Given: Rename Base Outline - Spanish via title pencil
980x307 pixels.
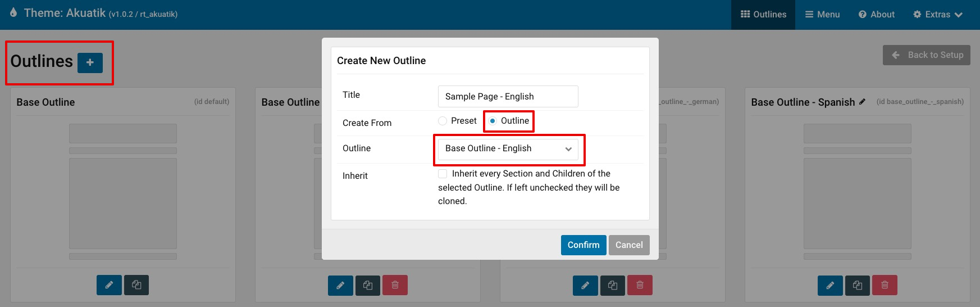Looking at the screenshot, I should click(x=862, y=102).
